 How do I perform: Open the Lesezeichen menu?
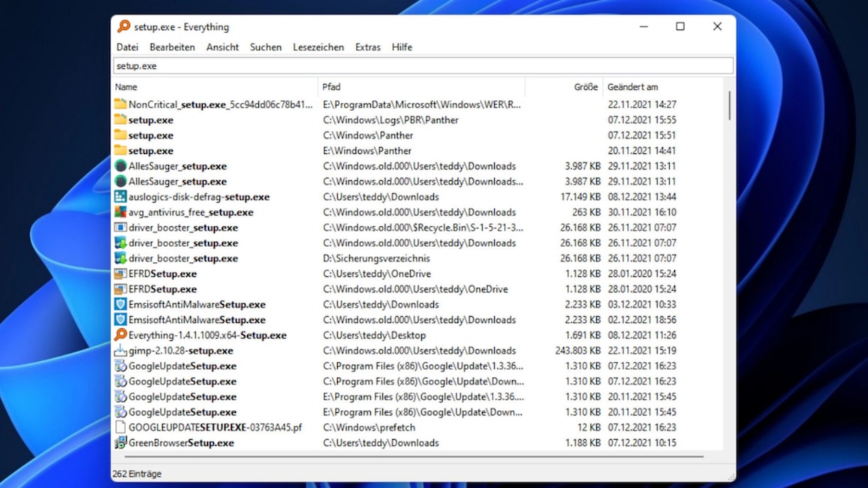318,47
